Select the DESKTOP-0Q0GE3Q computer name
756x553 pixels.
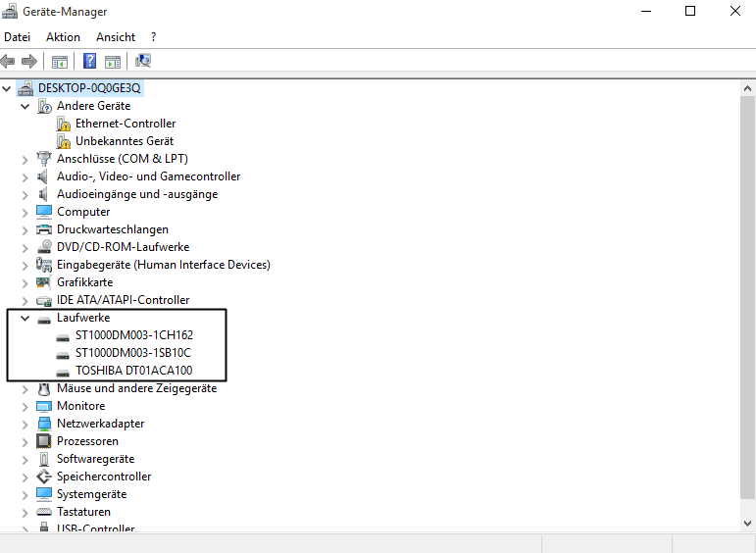[x=89, y=88]
